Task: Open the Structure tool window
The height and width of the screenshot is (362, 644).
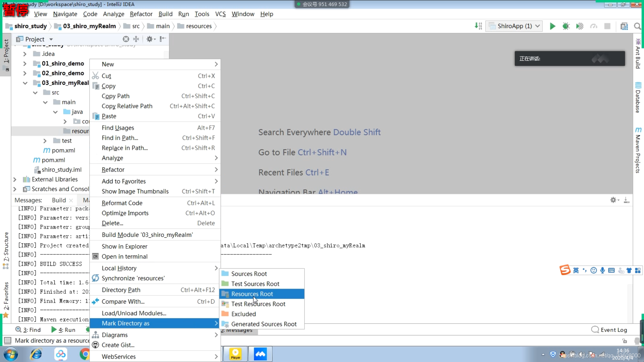Action: 6,250
